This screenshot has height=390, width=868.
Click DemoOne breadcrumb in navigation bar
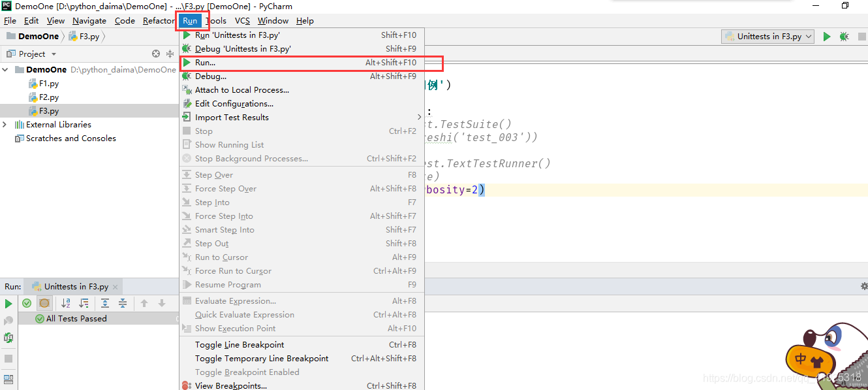click(x=33, y=37)
